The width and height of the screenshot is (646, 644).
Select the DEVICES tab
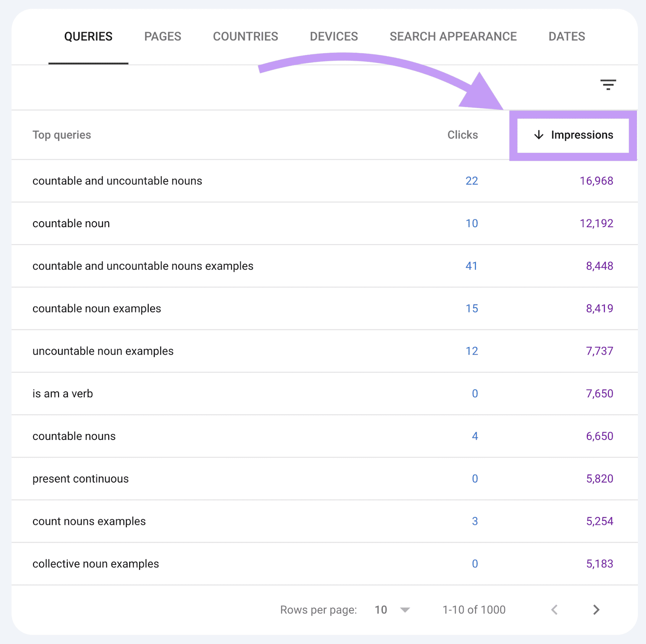coord(333,36)
